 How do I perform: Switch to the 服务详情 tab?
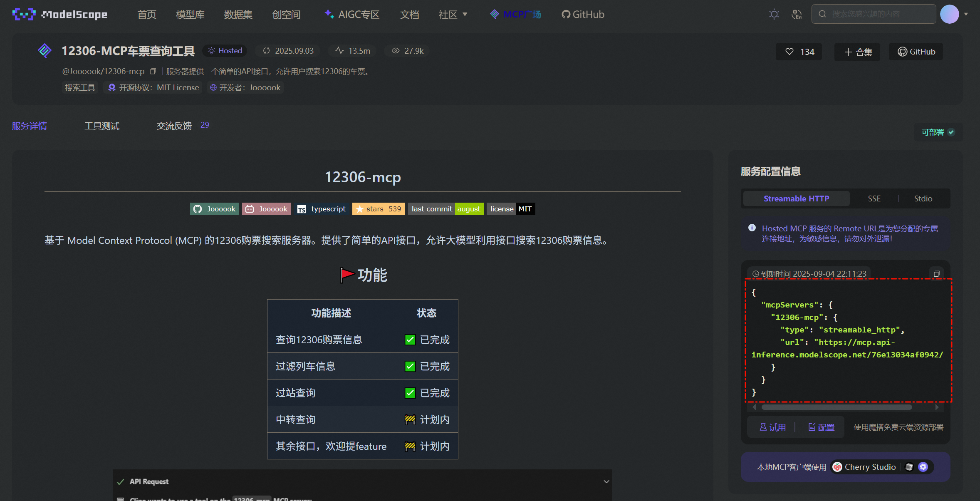pyautogui.click(x=30, y=126)
